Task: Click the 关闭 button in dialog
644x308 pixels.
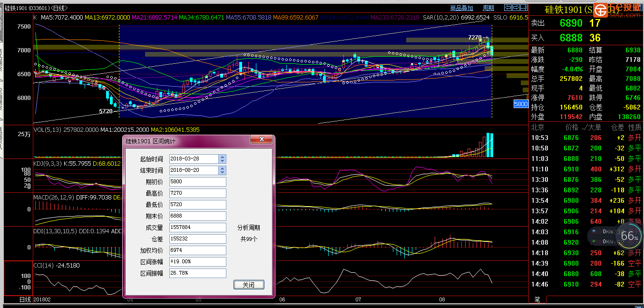Action: tap(249, 285)
